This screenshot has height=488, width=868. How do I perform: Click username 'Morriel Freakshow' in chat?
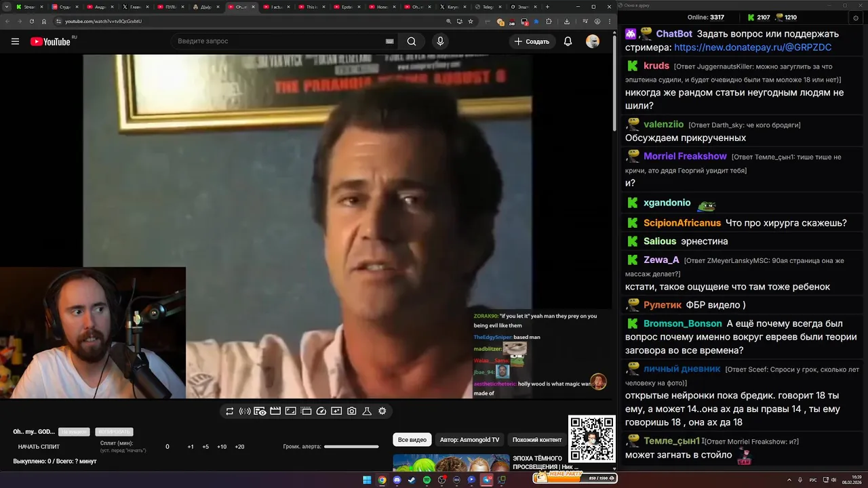pyautogui.click(x=685, y=156)
